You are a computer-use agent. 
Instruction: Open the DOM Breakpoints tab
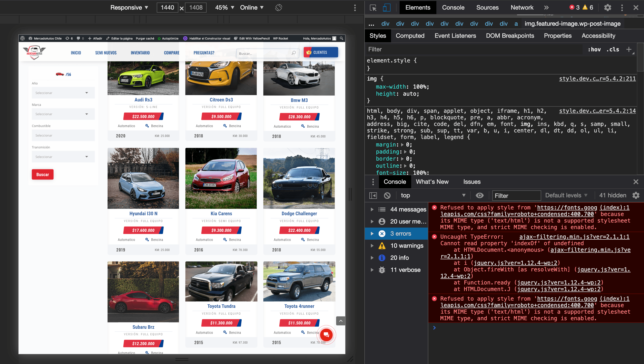(x=510, y=36)
